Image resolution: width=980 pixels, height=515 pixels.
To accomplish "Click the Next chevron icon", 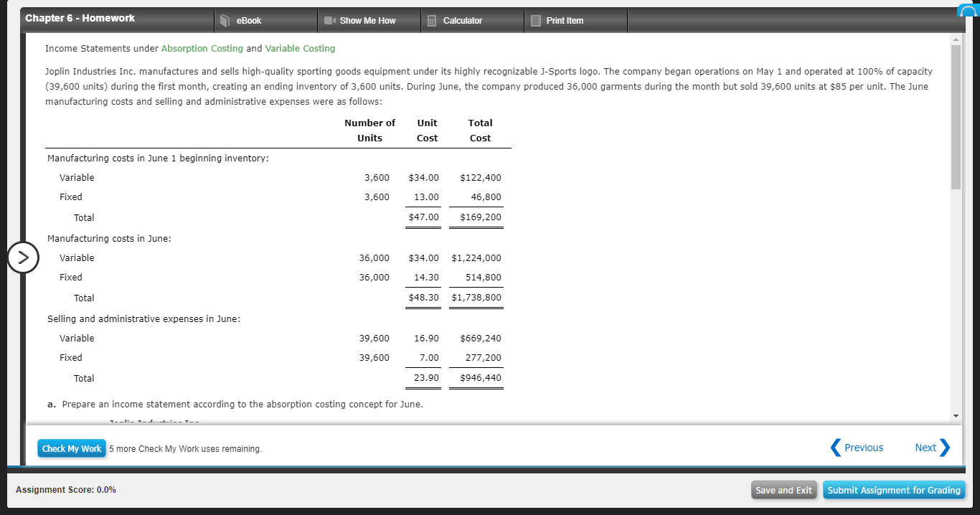I will tap(944, 448).
